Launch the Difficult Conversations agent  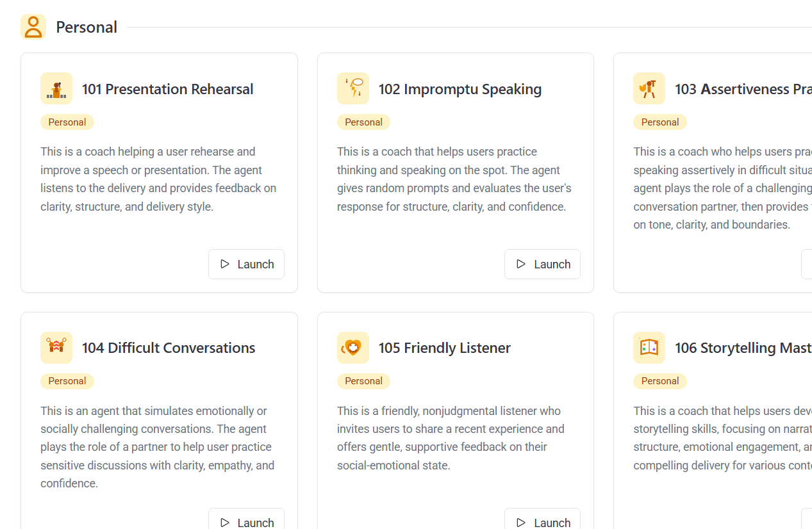pyautogui.click(x=246, y=521)
